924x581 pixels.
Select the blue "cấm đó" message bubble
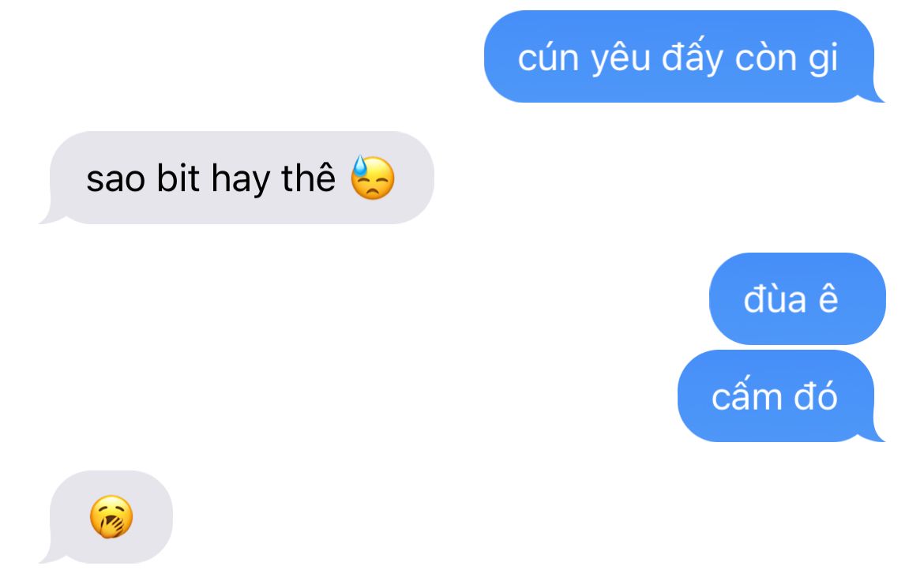pyautogui.click(x=781, y=396)
